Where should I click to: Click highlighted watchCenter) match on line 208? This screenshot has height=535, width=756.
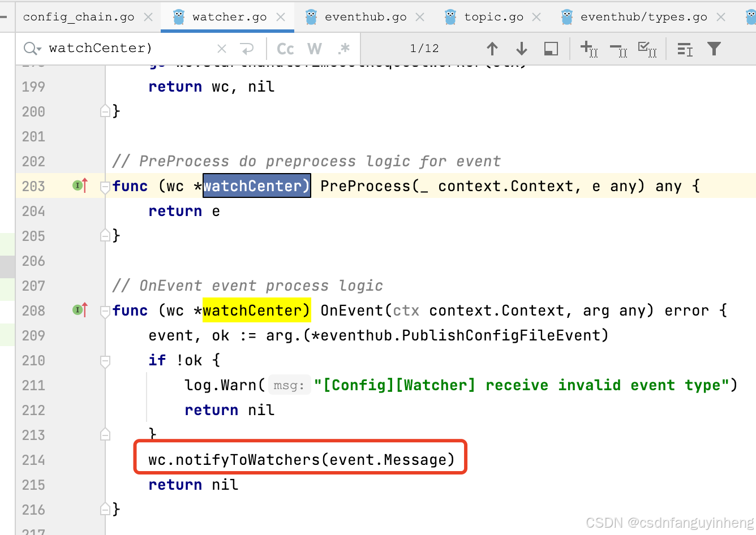pos(257,310)
